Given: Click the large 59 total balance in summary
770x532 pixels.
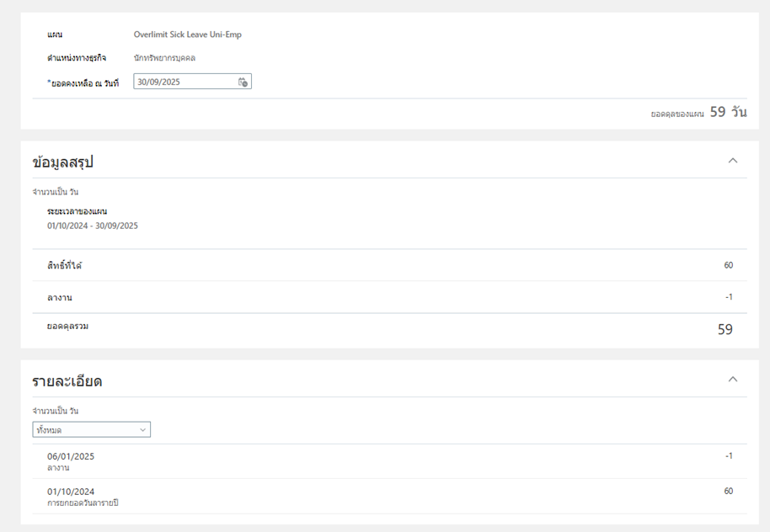Looking at the screenshot, I should tap(725, 330).
